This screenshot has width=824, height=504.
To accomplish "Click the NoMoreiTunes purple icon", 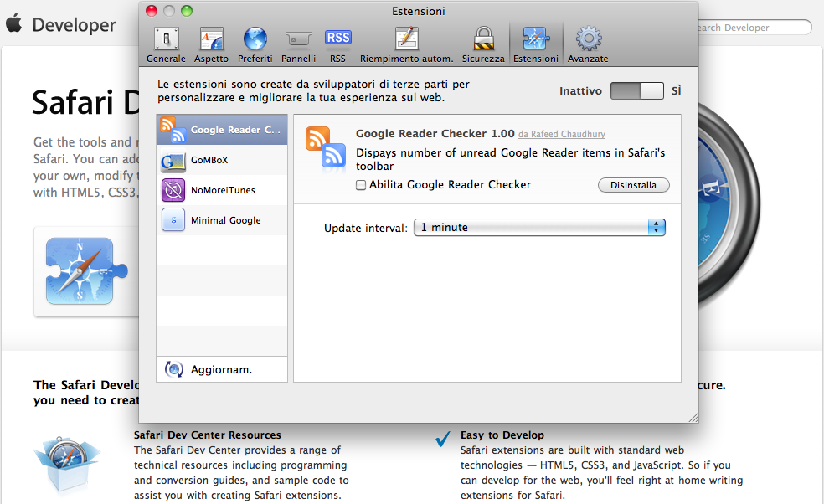I will pyautogui.click(x=173, y=190).
